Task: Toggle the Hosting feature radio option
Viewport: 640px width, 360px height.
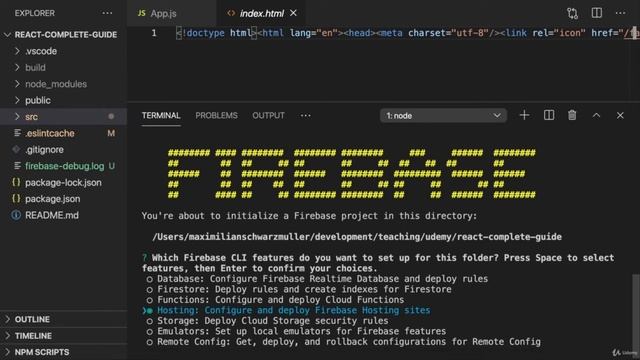Action: [x=150, y=311]
